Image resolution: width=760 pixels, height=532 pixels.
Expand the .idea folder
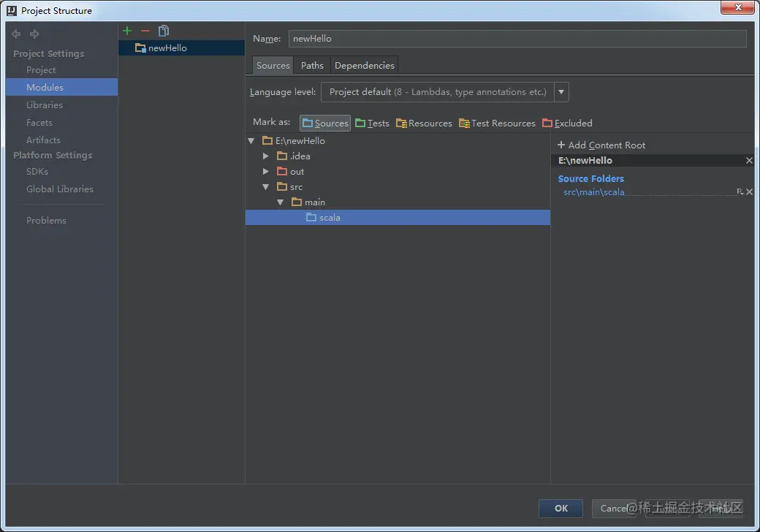click(265, 156)
